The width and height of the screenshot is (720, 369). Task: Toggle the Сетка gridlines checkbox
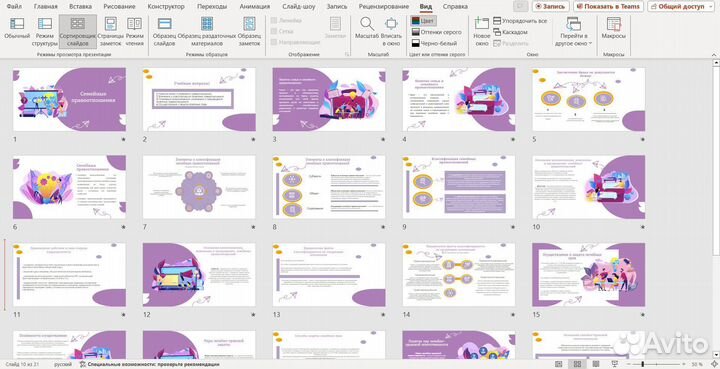click(282, 31)
